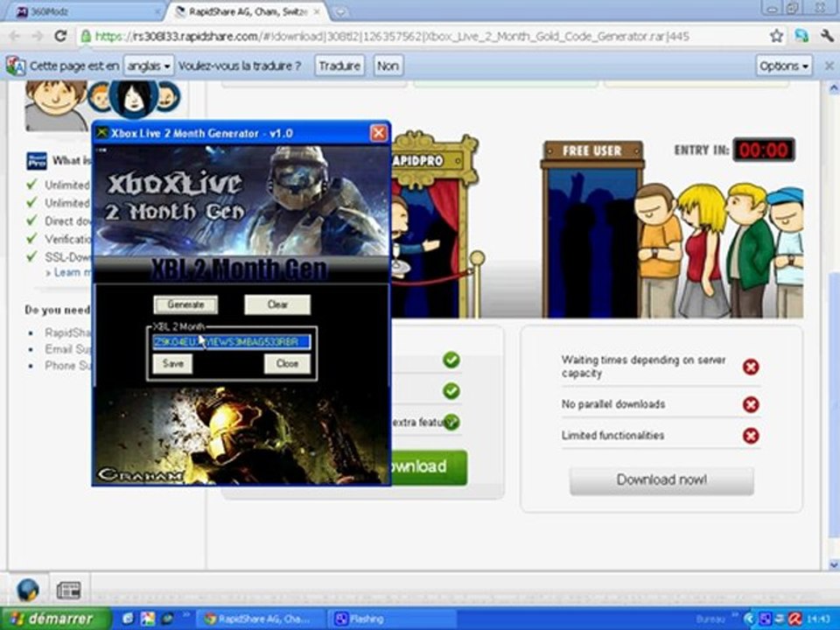This screenshot has width=840, height=630.
Task: Click the red X beside 'Waiting times'
Action: (751, 367)
